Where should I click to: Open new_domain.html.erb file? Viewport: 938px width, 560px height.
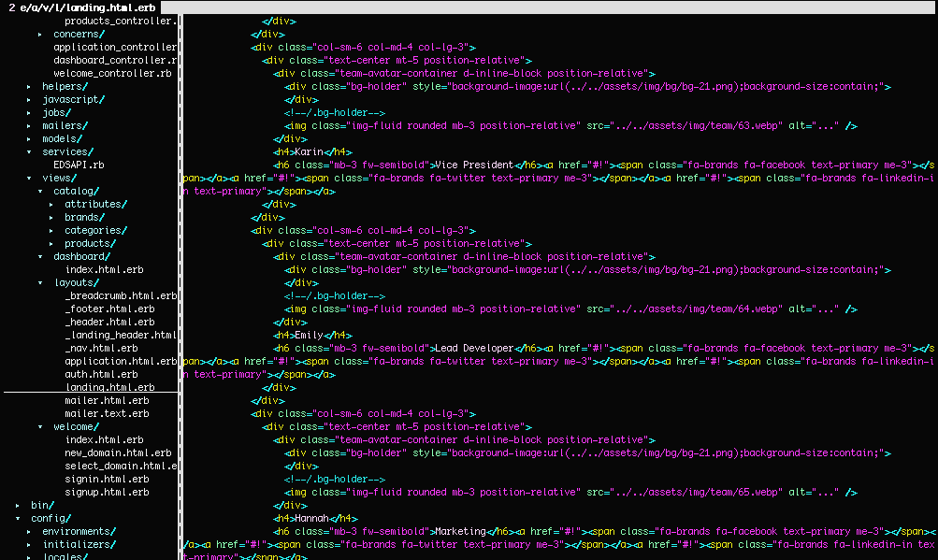[118, 452]
